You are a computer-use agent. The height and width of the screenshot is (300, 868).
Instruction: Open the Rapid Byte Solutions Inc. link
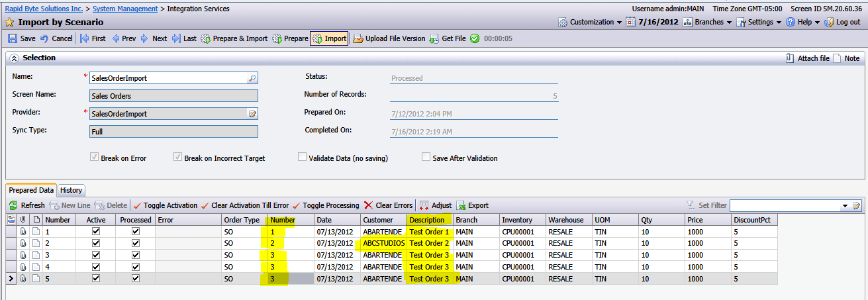tap(44, 9)
